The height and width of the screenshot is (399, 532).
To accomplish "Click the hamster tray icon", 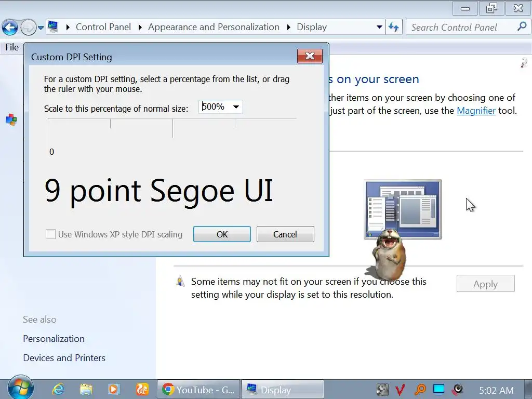I will (x=382, y=390).
